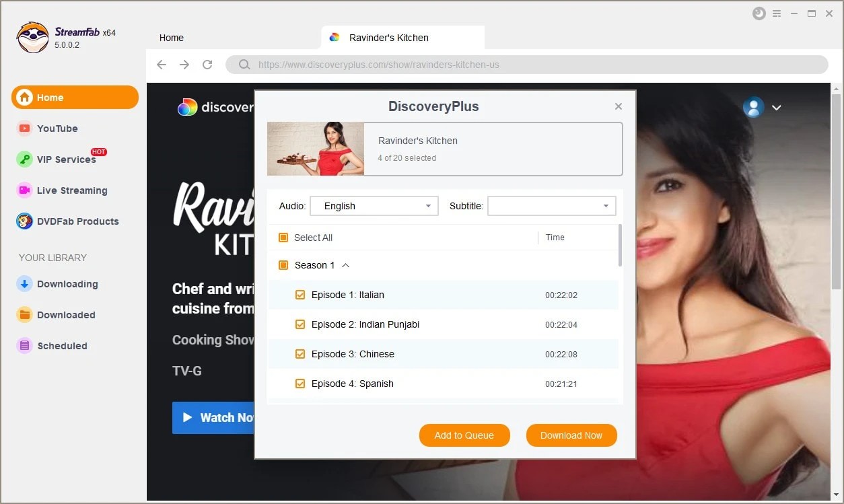Viewport: 844px width, 504px height.
Task: Open VIP Services from the sidebar
Action: pos(65,159)
